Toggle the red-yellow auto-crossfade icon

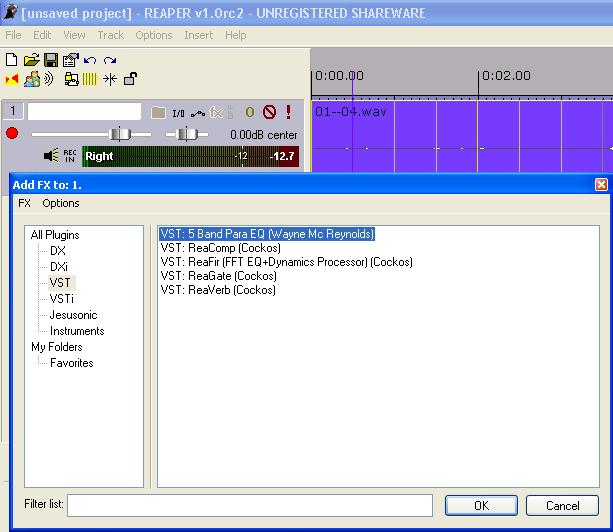point(12,79)
